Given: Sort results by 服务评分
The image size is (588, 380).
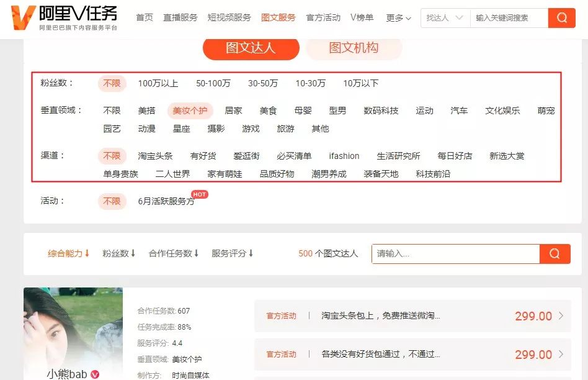Looking at the screenshot, I should click(228, 253).
